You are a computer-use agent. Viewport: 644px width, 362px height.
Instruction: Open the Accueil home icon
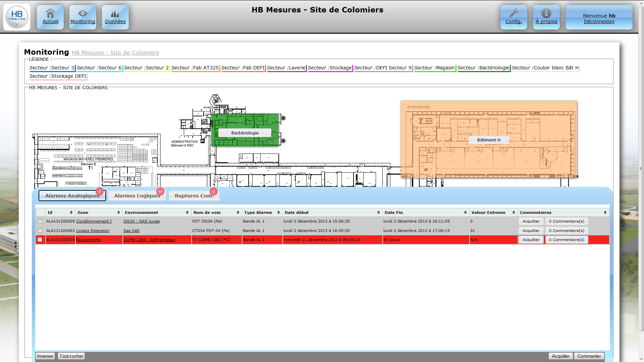pyautogui.click(x=50, y=17)
